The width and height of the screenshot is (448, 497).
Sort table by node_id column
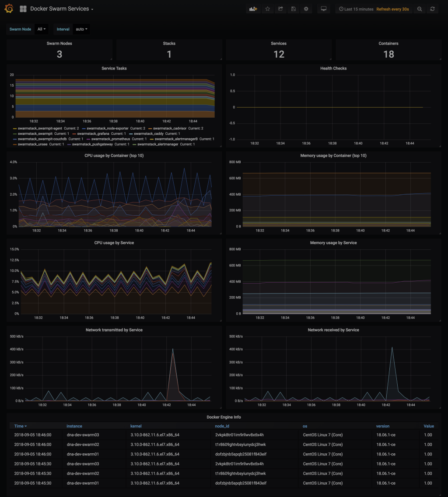coord(222,426)
